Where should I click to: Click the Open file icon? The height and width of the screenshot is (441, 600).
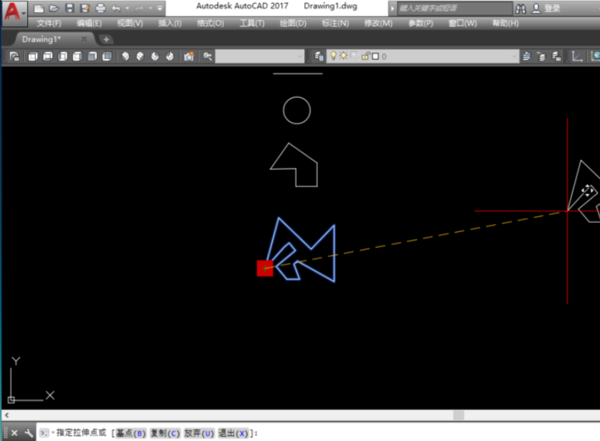(x=53, y=8)
